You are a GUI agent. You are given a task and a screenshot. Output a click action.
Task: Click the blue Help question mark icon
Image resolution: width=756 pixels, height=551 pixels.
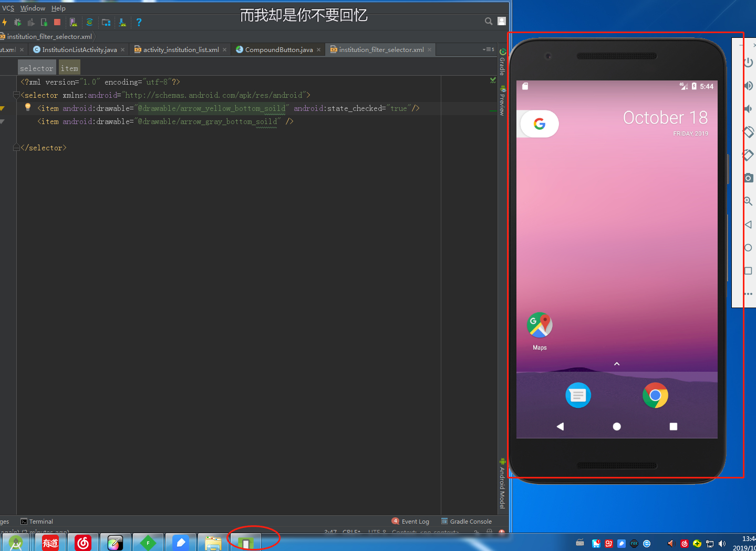pos(139,22)
